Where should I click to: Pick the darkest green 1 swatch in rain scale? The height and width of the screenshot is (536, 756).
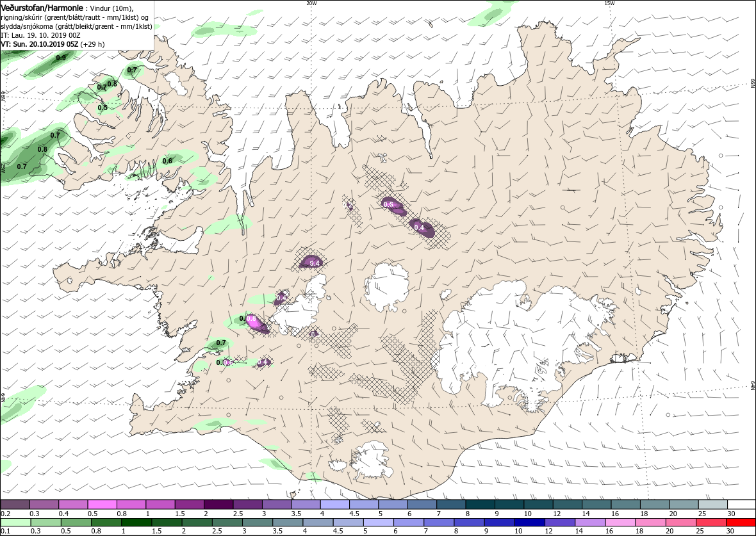137,523
